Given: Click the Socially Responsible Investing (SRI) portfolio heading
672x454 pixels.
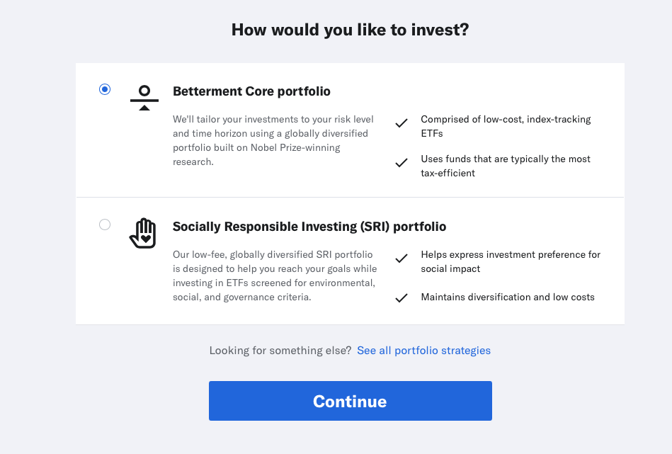Looking at the screenshot, I should (x=309, y=226).
